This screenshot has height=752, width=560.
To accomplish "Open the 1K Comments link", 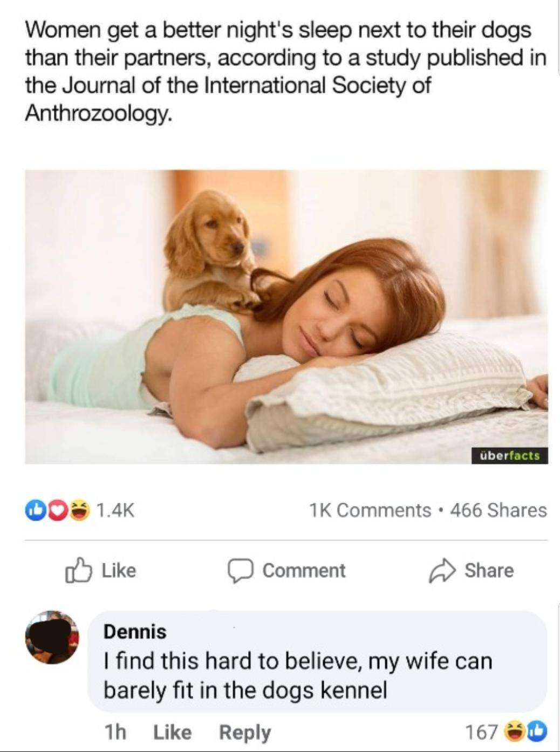I will click(x=370, y=510).
